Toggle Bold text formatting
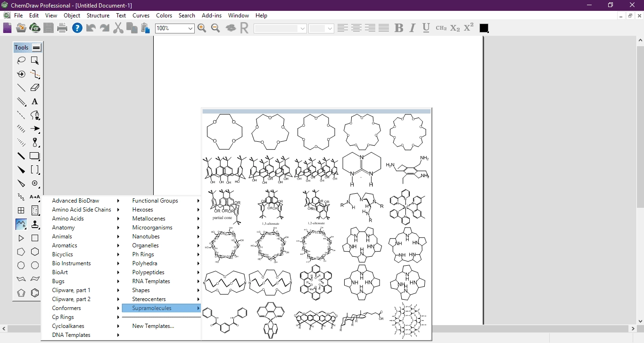Image resolution: width=644 pixels, height=343 pixels. [x=399, y=28]
